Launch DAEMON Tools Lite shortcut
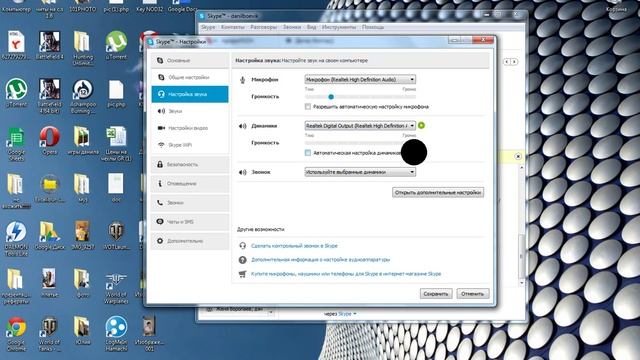The height and width of the screenshot is (360, 640). pos(16,239)
